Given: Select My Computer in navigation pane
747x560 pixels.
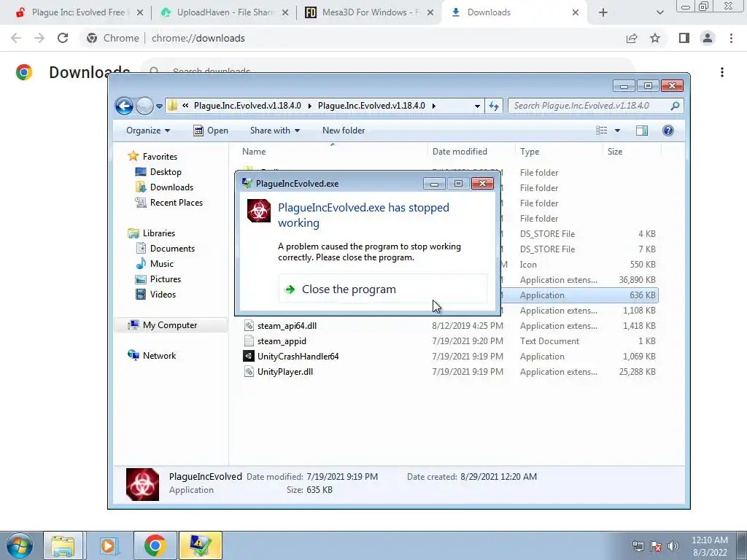Looking at the screenshot, I should pyautogui.click(x=169, y=325).
